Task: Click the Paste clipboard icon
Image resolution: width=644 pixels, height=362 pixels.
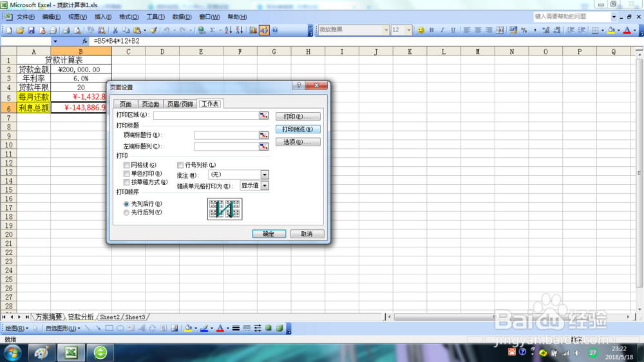Action: click(x=137, y=30)
